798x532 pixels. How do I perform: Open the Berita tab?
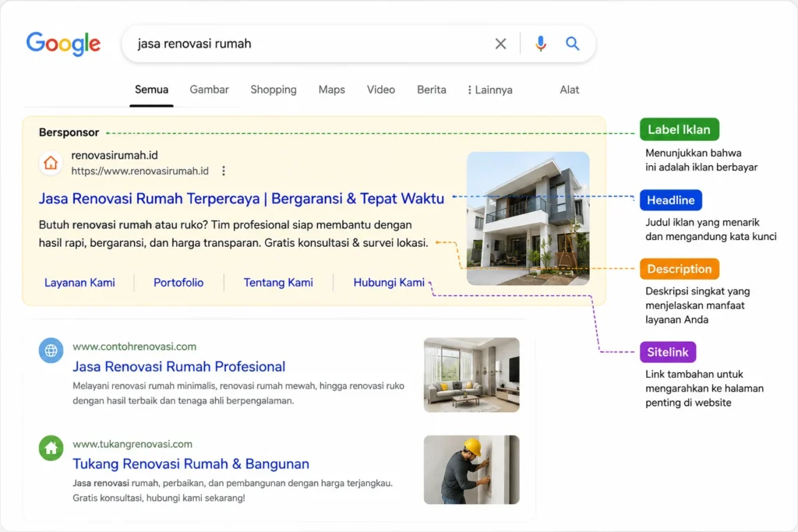click(x=432, y=90)
